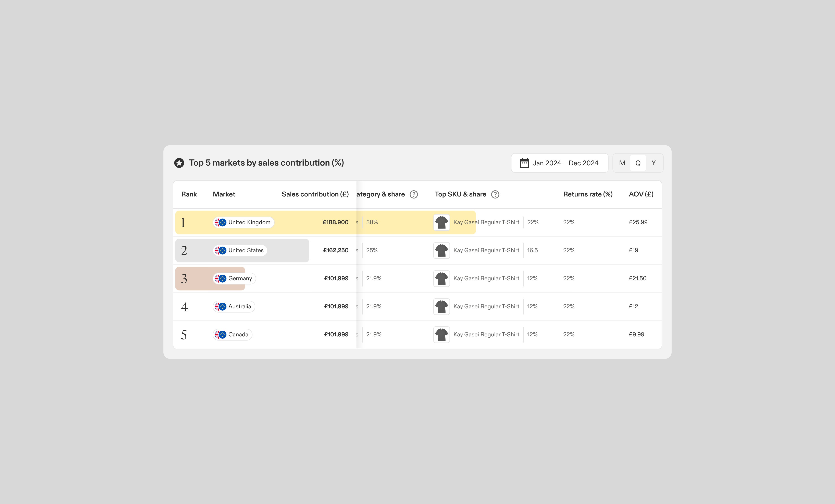Click the calendar icon in date picker
Image resolution: width=835 pixels, height=504 pixels.
(x=524, y=163)
